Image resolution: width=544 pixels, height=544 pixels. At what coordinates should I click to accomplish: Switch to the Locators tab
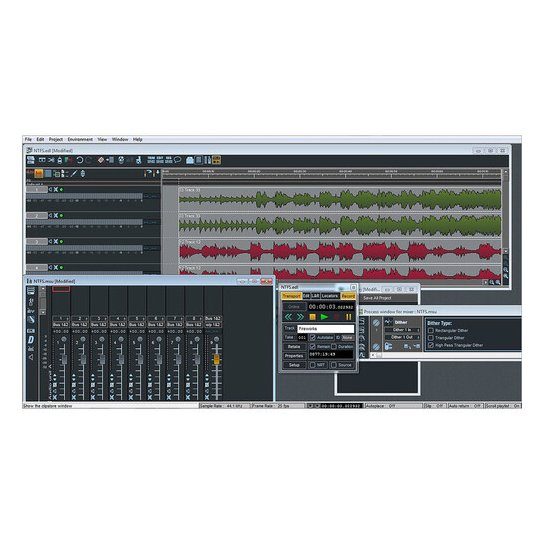tap(330, 296)
